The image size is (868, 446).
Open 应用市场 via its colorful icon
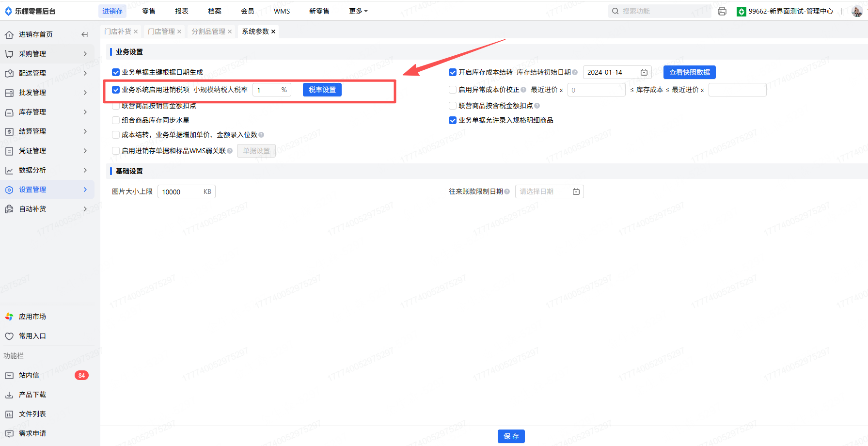(x=9, y=317)
